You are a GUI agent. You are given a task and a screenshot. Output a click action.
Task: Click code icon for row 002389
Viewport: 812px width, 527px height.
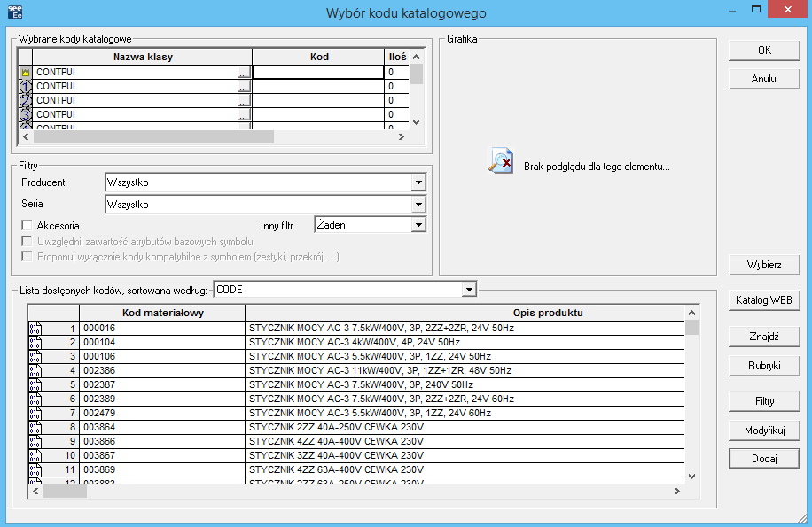[x=35, y=399]
